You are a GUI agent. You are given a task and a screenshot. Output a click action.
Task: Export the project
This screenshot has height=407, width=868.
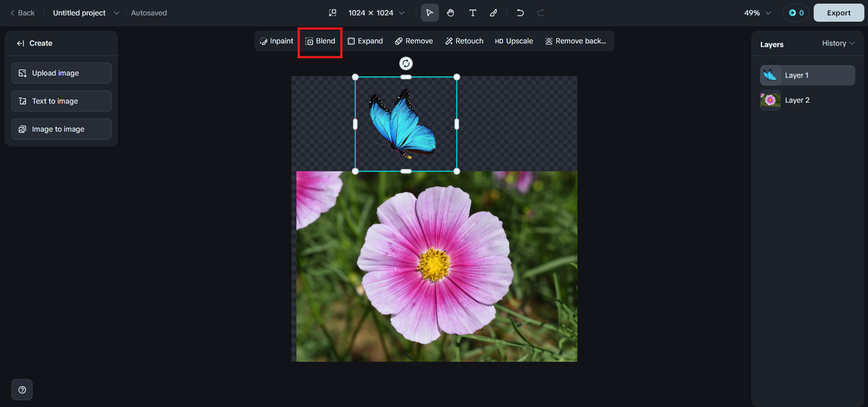pyautogui.click(x=839, y=13)
